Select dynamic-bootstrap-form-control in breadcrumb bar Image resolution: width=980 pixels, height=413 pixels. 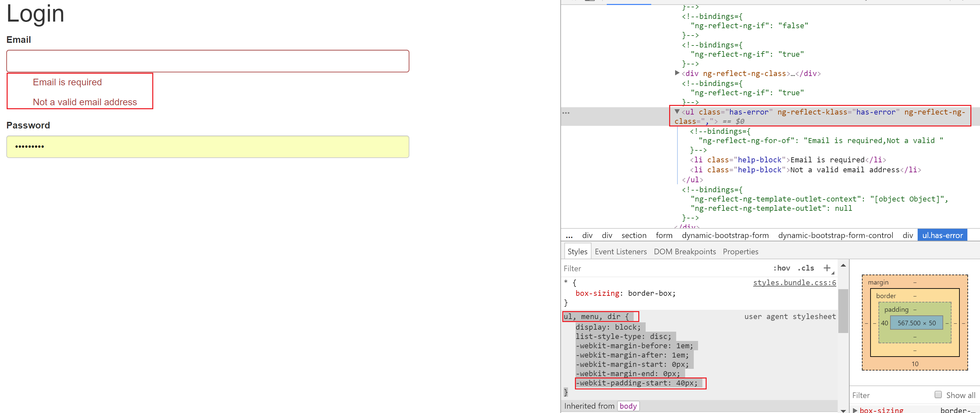835,235
